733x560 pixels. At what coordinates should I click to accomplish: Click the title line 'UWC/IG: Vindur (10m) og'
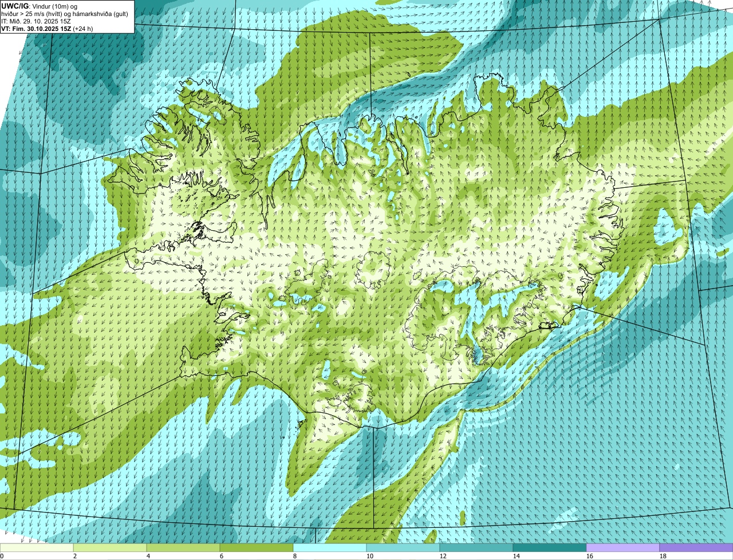40,6
